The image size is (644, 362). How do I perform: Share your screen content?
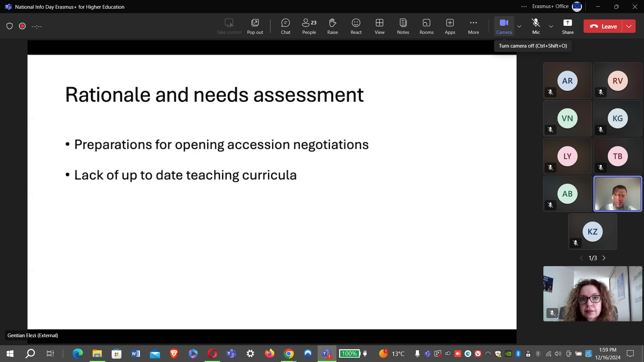tap(568, 26)
